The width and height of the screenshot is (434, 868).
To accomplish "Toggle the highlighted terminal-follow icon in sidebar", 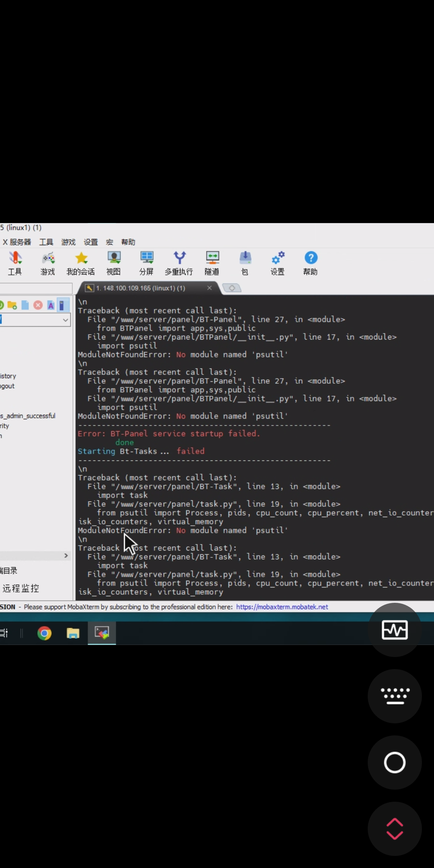I will (x=62, y=305).
